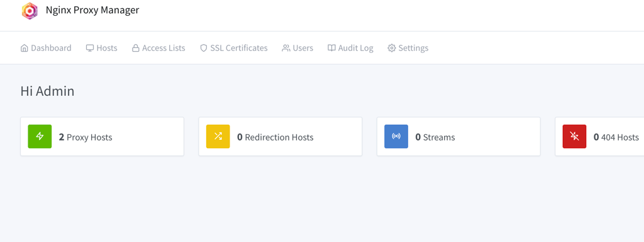
Task: Click the yellow shuffle Redirection Hosts icon
Action: click(x=218, y=137)
